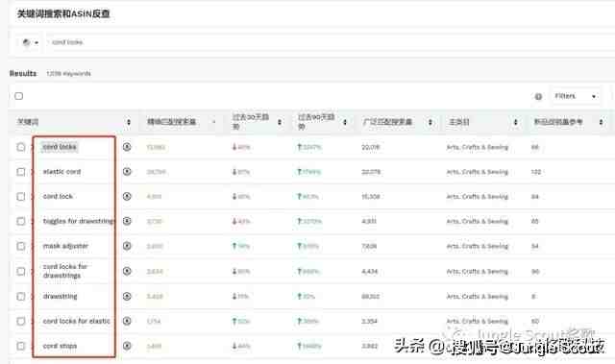Open target icon beside cord locks for elastic
This screenshot has height=364, width=615.
point(127,322)
